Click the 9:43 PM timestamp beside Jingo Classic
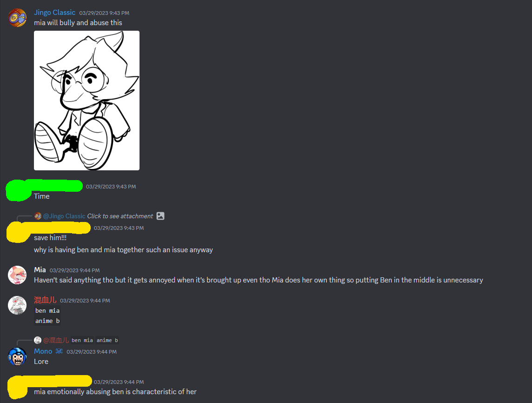 (x=104, y=13)
